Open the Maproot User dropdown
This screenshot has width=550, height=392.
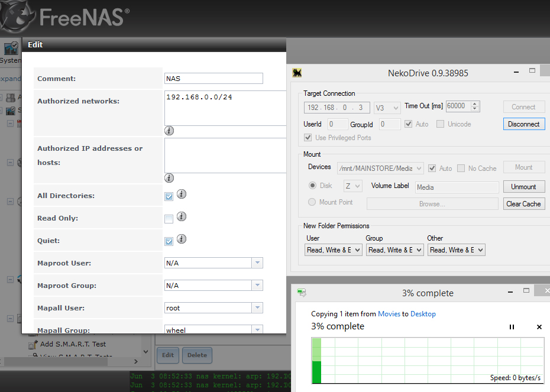point(257,263)
